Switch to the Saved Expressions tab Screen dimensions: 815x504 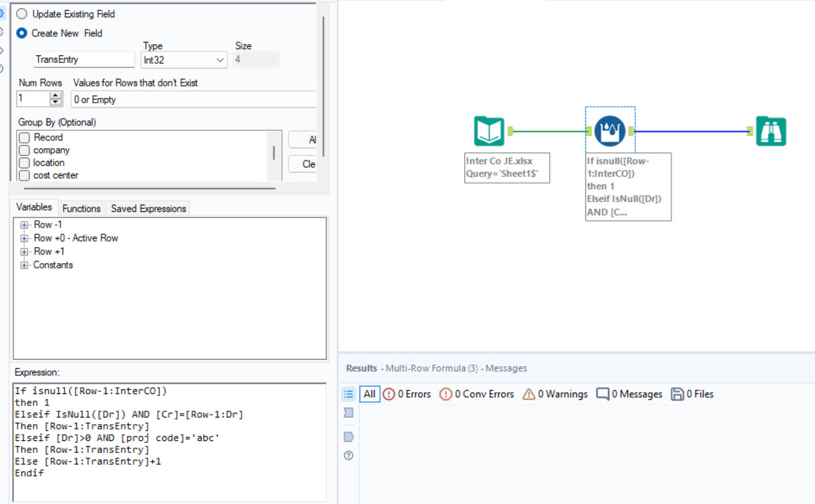tap(148, 208)
